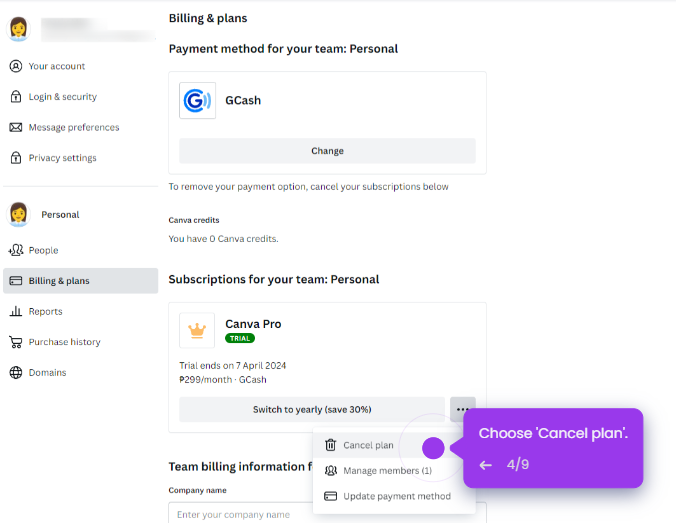Select Update payment method menu entry

396,496
